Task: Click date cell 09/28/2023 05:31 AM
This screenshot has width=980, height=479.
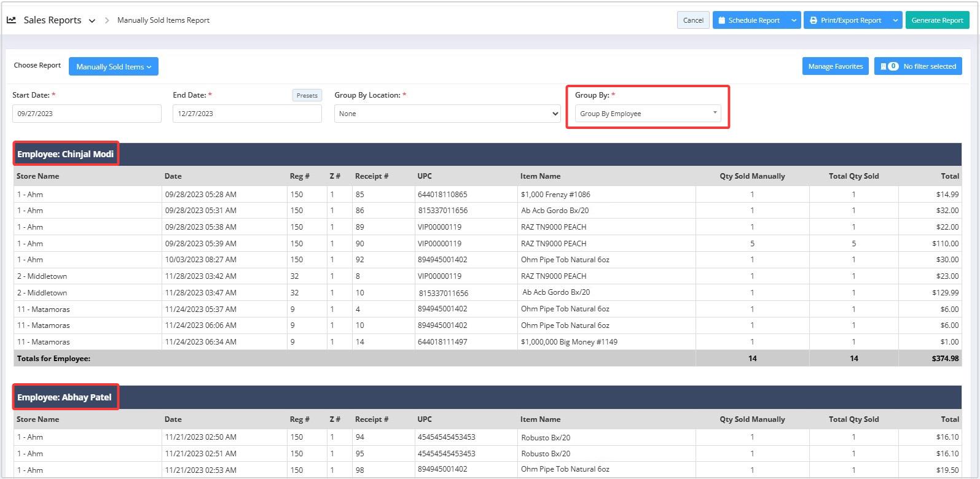Action: (x=201, y=211)
